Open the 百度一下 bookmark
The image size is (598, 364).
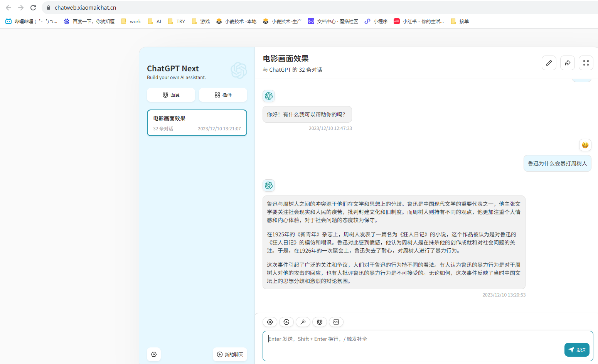click(x=89, y=22)
